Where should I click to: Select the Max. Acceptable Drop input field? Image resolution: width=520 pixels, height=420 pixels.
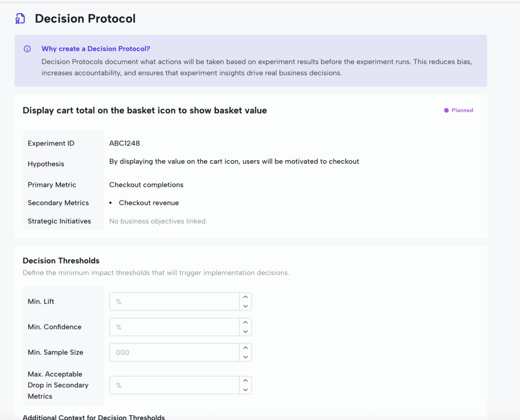pos(174,386)
